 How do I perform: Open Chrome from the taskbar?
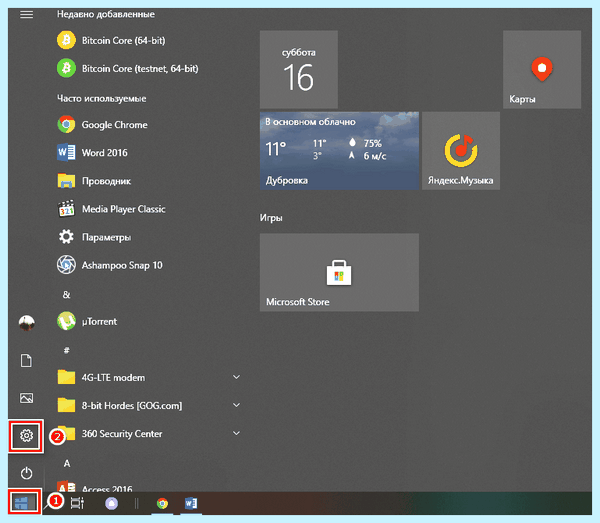pos(162,503)
